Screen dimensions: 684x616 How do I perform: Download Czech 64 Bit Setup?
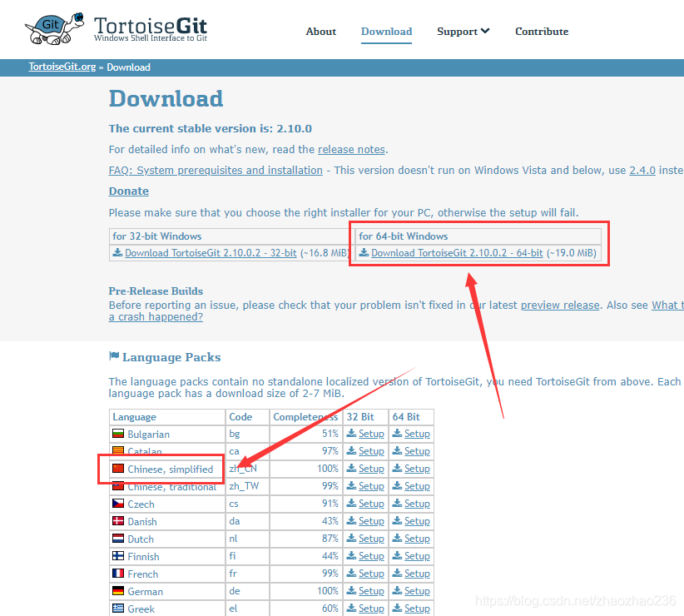[x=417, y=504]
